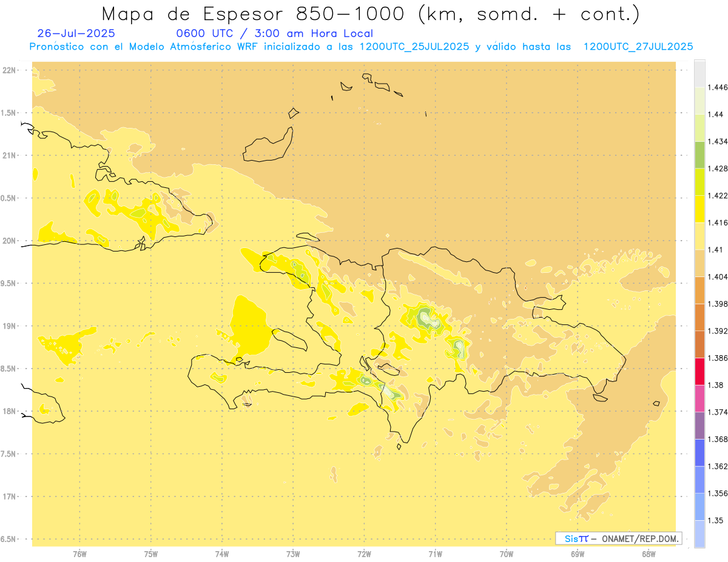This screenshot has width=728, height=562.
Task: Select the date label 26-Jul-2025
Action: point(76,33)
